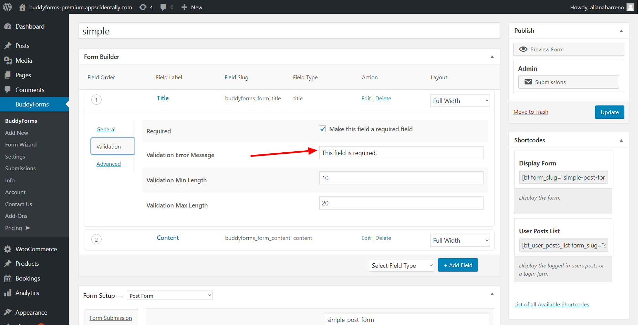Open the Post Form dropdown in Form Setup

pos(169,295)
